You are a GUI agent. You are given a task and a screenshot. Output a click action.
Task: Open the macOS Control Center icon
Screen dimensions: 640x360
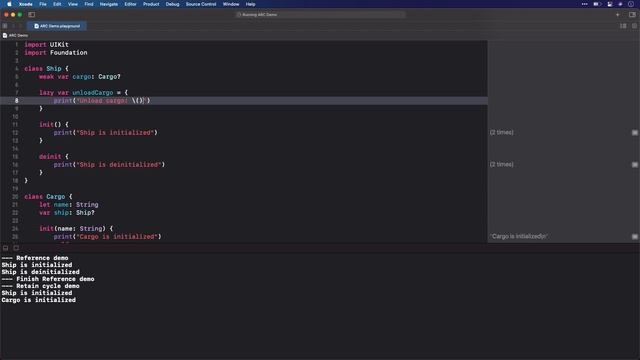pyautogui.click(x=609, y=4)
